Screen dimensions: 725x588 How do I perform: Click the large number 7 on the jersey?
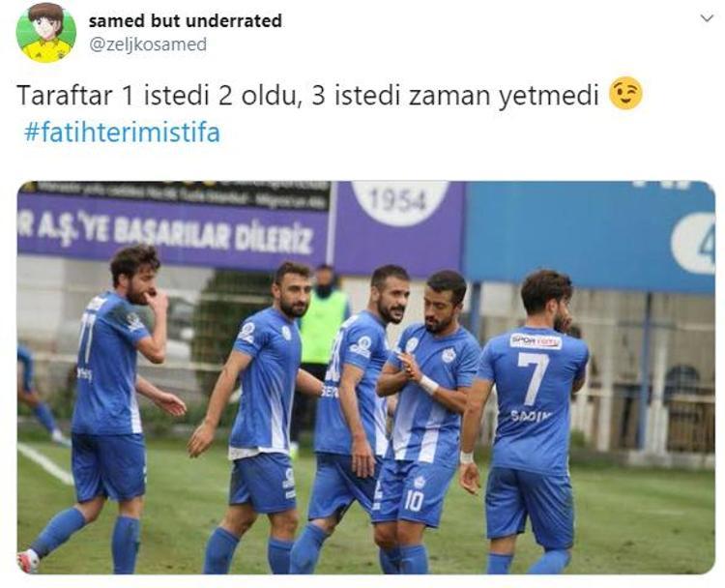pos(534,378)
